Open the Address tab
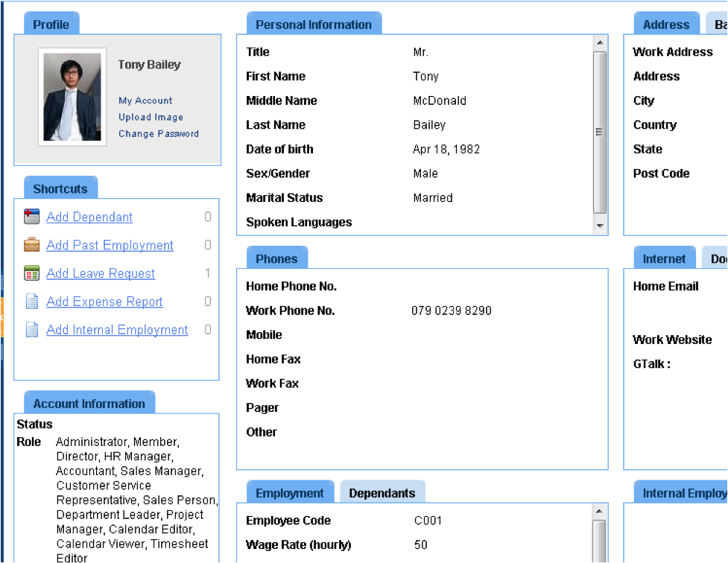This screenshot has height=563, width=728. coord(665,24)
